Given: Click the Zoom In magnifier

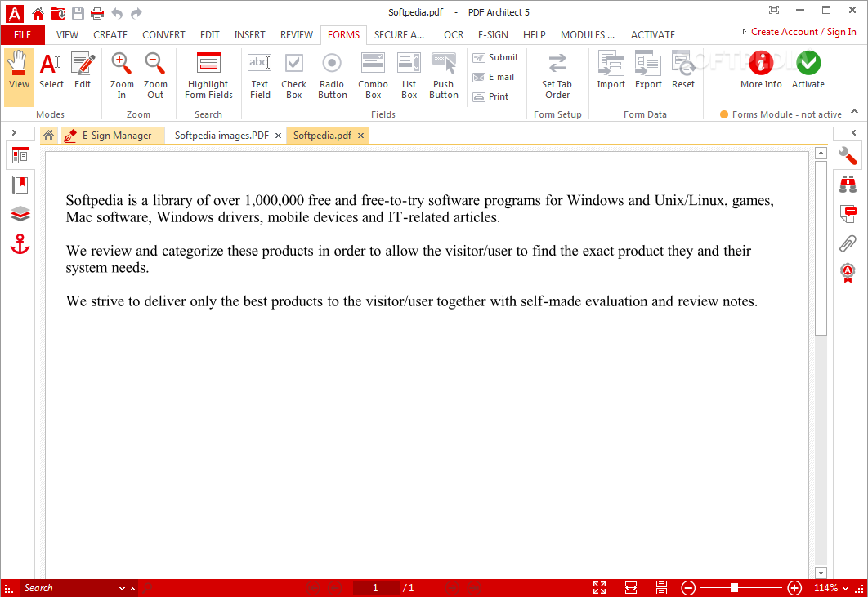Looking at the screenshot, I should (121, 75).
